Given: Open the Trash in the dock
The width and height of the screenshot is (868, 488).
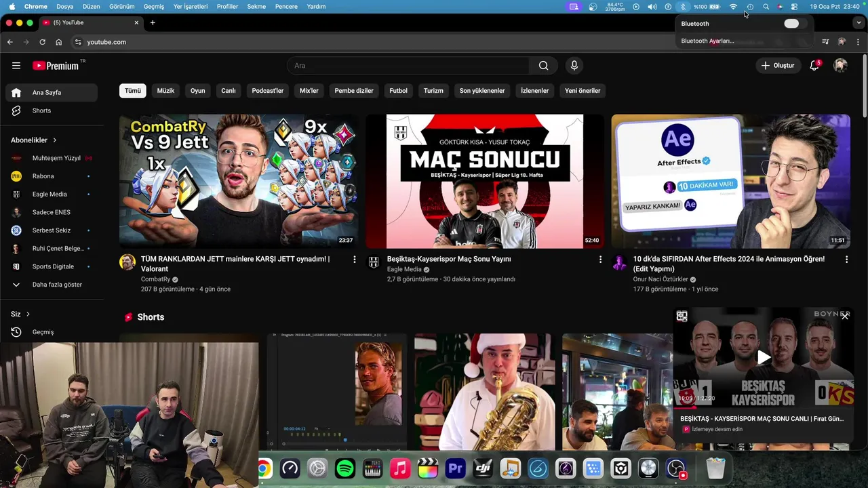Looking at the screenshot, I should click(715, 468).
